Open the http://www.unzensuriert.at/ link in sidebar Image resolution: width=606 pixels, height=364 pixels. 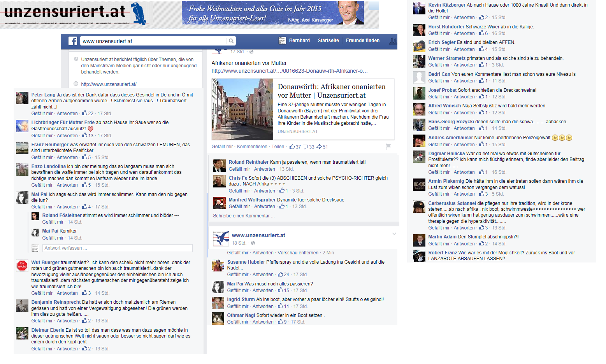[109, 84]
